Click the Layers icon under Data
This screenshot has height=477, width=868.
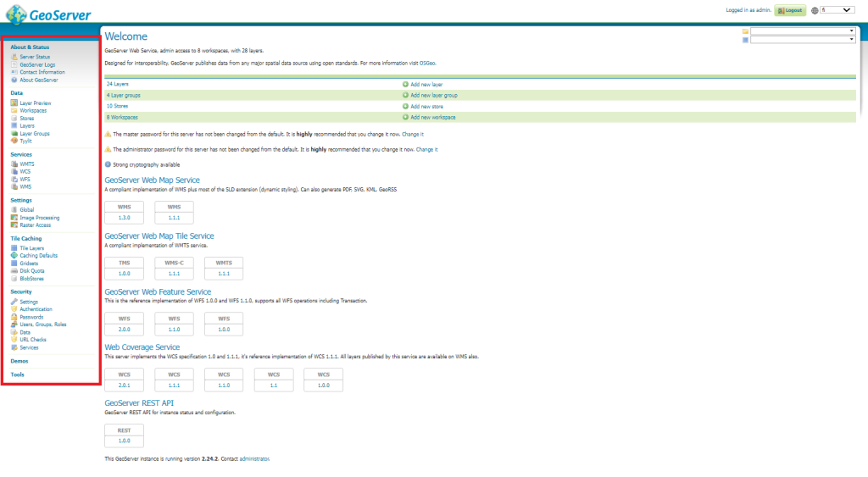pyautogui.click(x=14, y=125)
